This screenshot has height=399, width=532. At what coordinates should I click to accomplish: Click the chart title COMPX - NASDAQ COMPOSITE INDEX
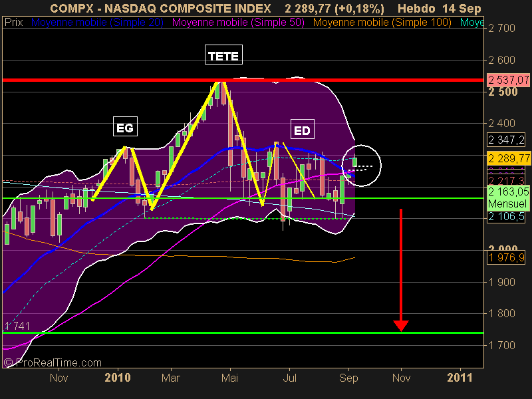[160, 8]
